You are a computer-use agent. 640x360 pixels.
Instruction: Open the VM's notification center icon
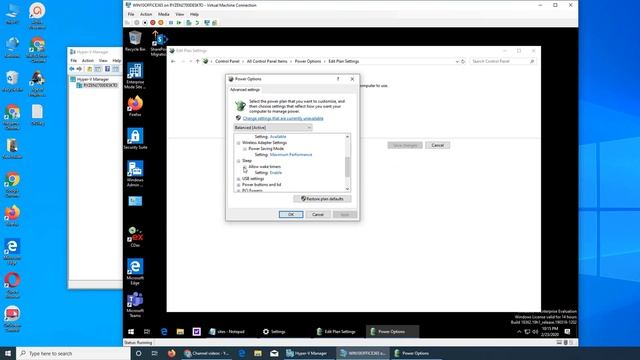coord(567,331)
